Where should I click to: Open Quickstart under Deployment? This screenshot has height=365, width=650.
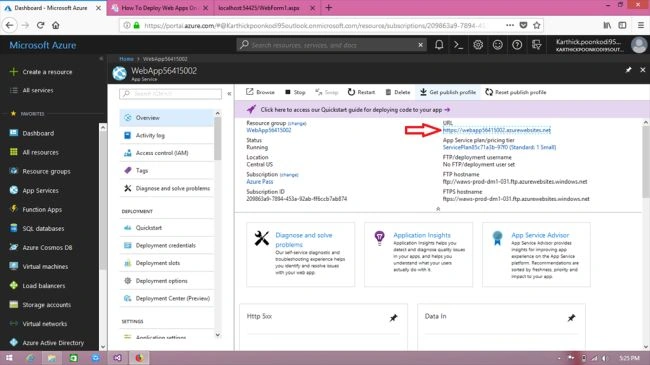click(167, 228)
